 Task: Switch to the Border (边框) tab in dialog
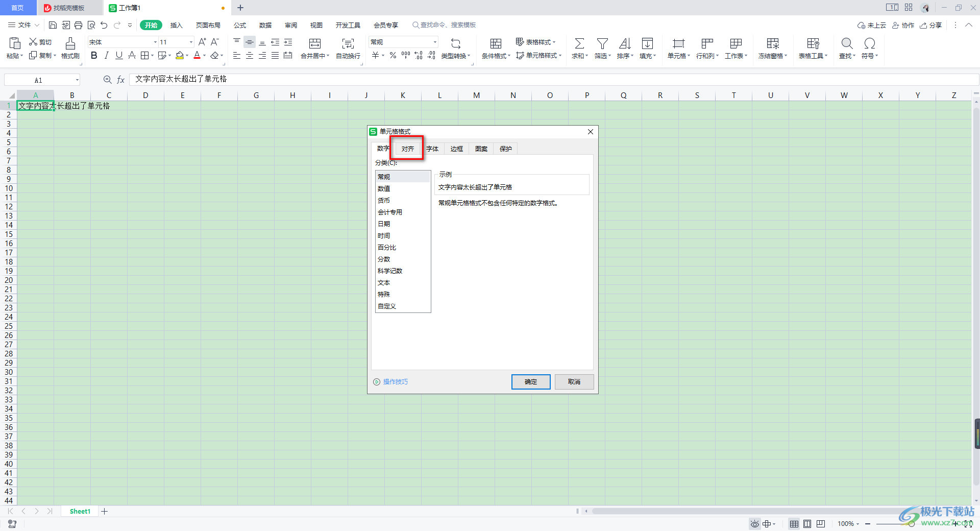click(x=457, y=149)
